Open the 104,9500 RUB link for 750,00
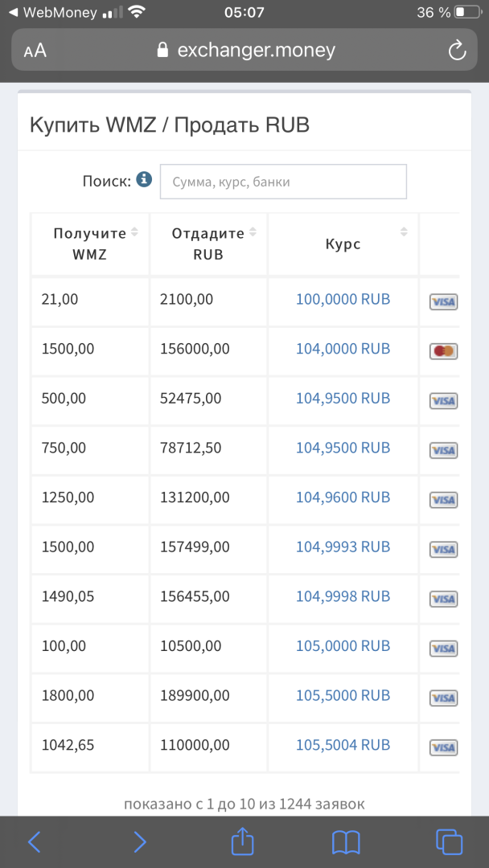This screenshot has height=868, width=489. [x=343, y=448]
